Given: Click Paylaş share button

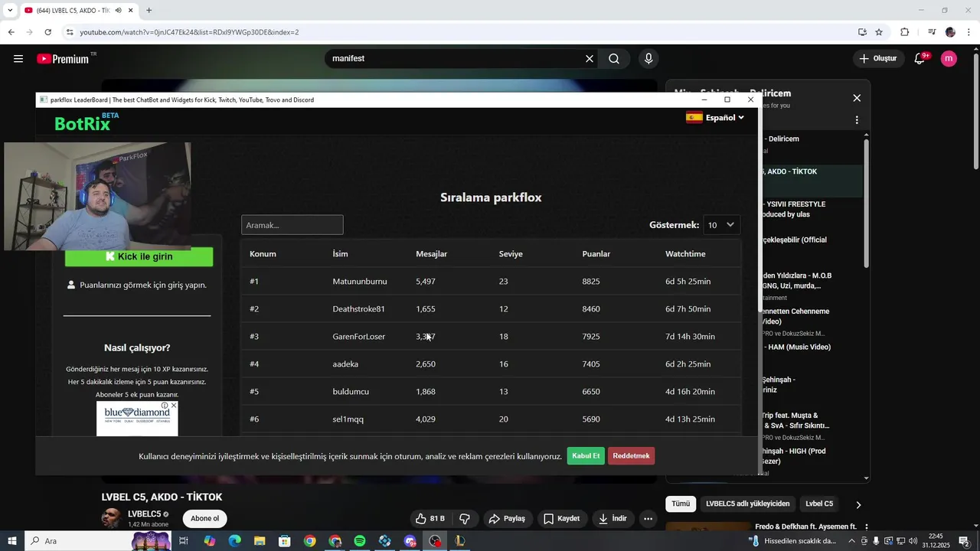Looking at the screenshot, I should point(507,519).
